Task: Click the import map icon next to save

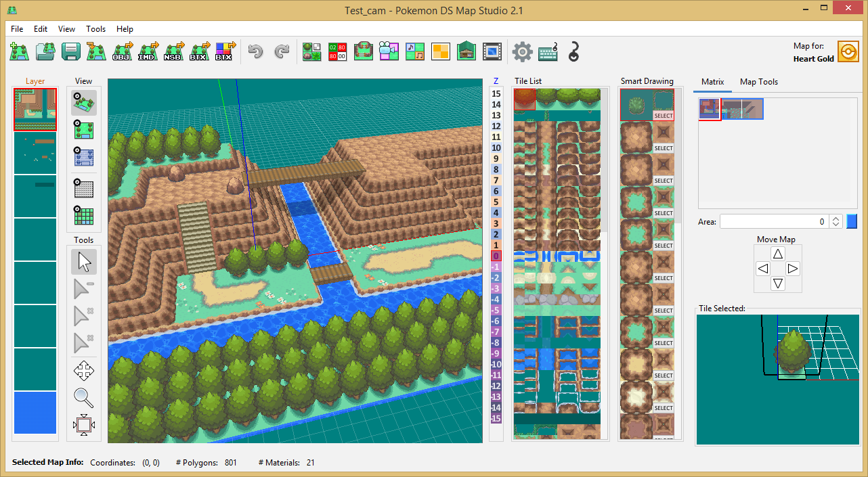Action: click(x=97, y=51)
